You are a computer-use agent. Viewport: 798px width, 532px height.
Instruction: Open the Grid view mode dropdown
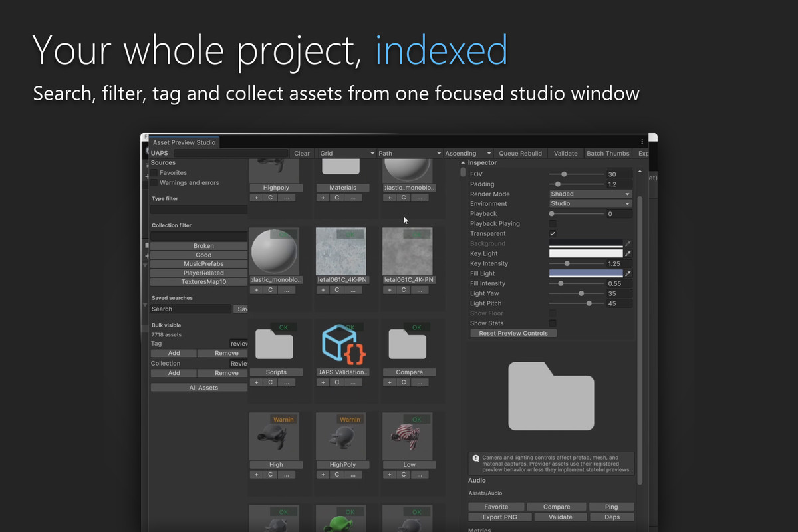tap(346, 154)
